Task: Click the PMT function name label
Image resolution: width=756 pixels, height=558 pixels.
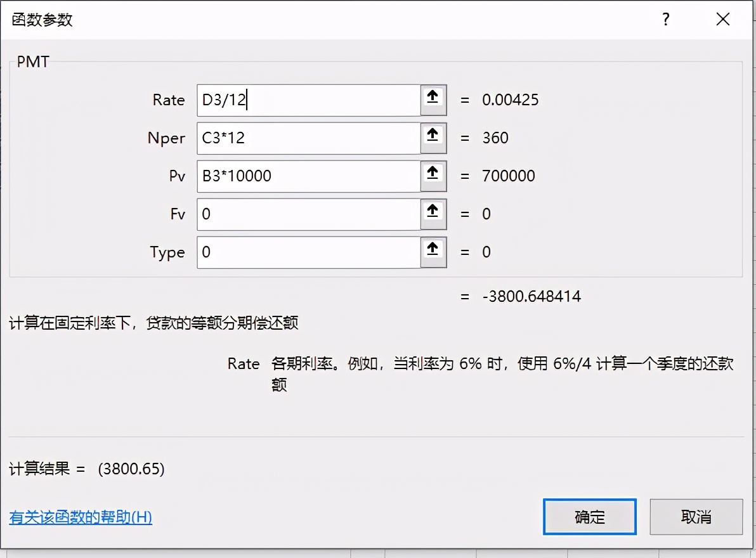Action: tap(33, 62)
